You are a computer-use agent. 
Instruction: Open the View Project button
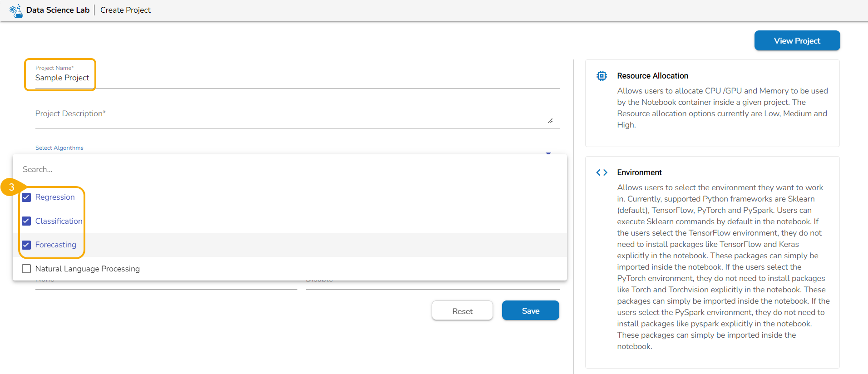(x=797, y=41)
